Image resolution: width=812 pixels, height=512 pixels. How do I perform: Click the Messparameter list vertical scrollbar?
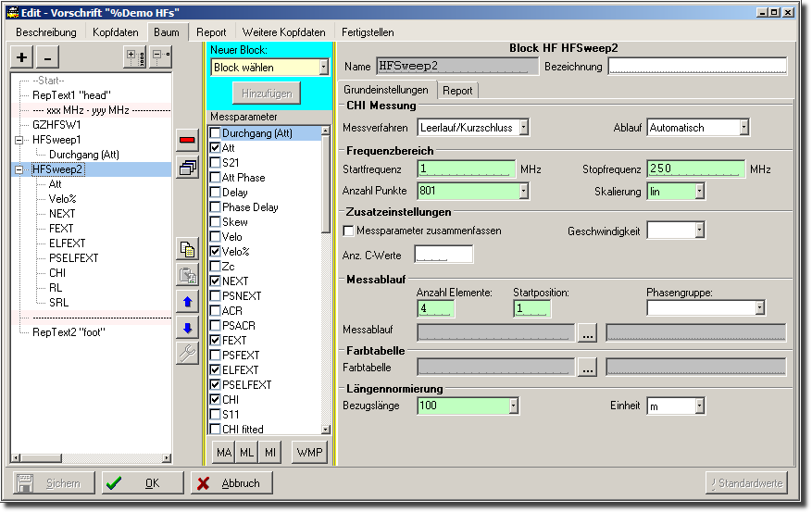pos(325,278)
